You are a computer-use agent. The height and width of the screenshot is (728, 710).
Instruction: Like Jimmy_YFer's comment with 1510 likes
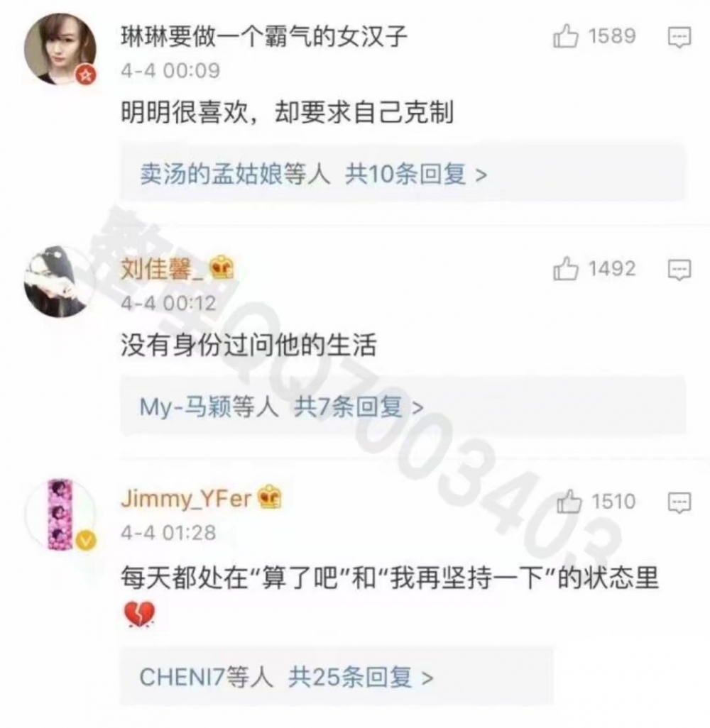(569, 502)
